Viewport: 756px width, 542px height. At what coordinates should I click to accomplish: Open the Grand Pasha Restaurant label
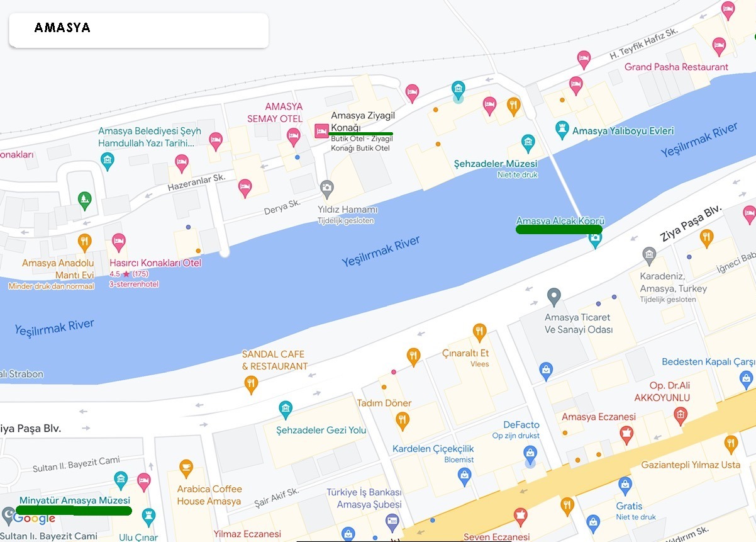pyautogui.click(x=676, y=67)
